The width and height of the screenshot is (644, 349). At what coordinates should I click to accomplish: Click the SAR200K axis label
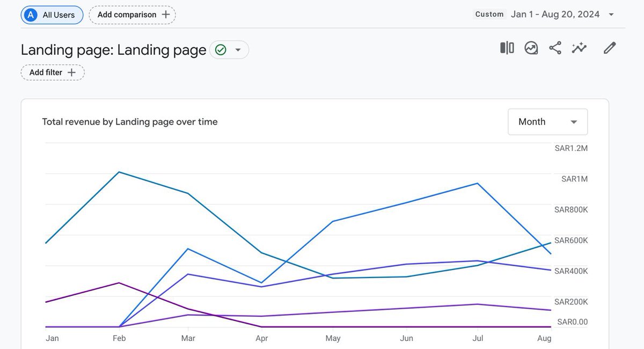(x=571, y=302)
